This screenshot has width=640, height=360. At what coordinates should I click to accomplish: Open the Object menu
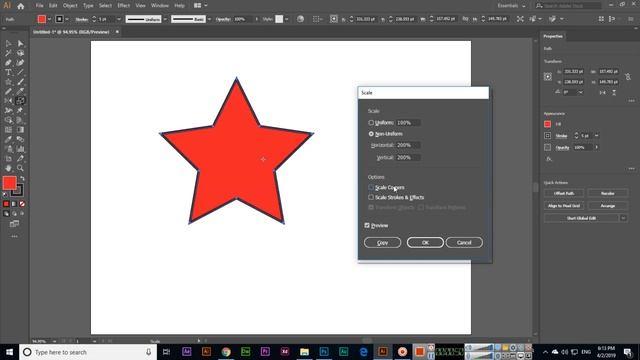(70, 6)
